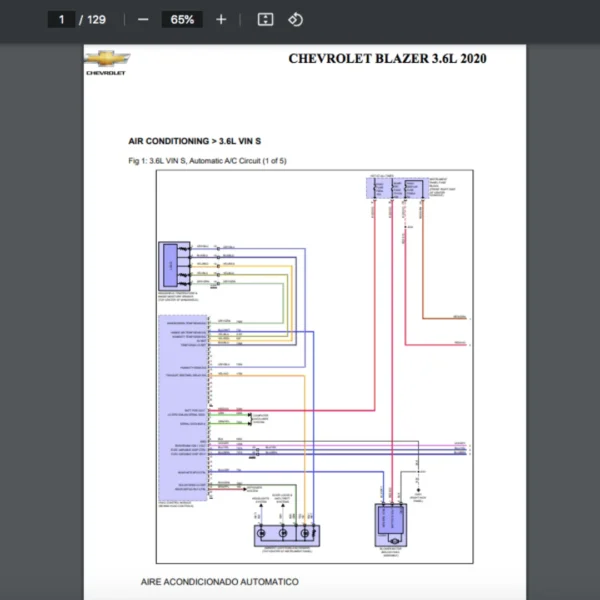The width and height of the screenshot is (600, 600).
Task: Click the fuse block at diagram top
Action: click(x=398, y=189)
